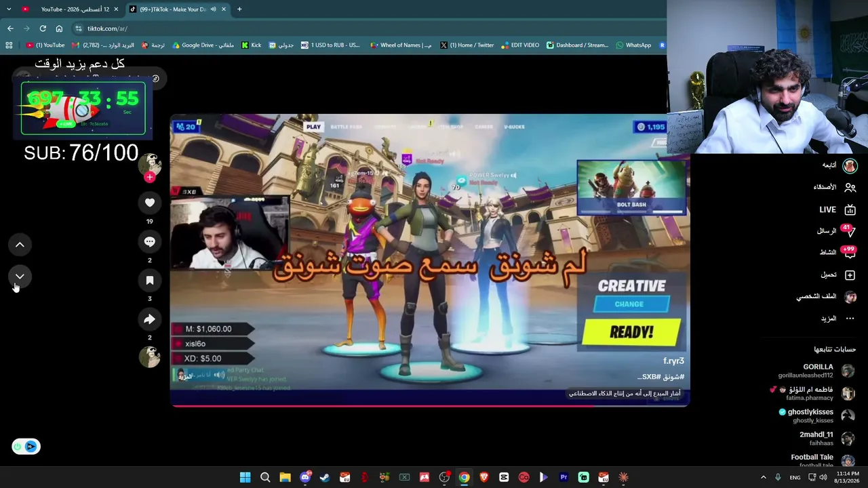Open the Wheel of Names bookmark

pyautogui.click(x=401, y=45)
